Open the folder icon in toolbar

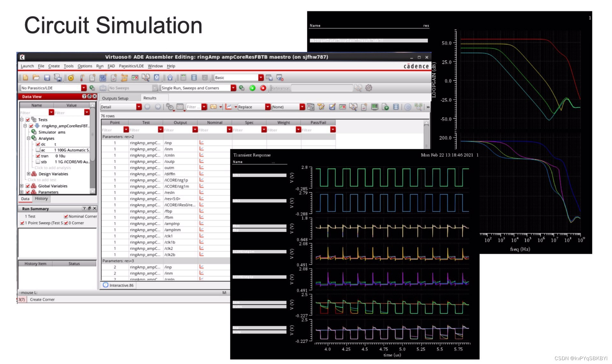[36, 77]
